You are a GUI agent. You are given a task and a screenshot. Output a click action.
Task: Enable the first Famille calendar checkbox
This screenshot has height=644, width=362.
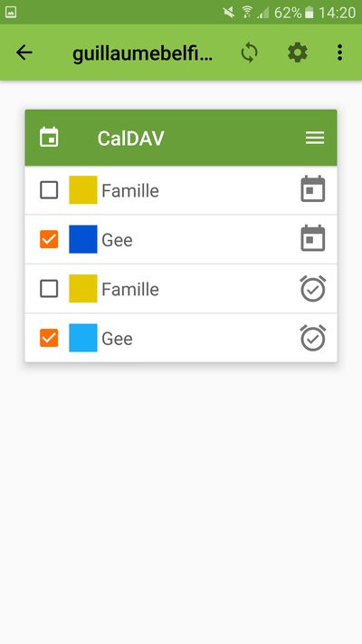point(49,190)
